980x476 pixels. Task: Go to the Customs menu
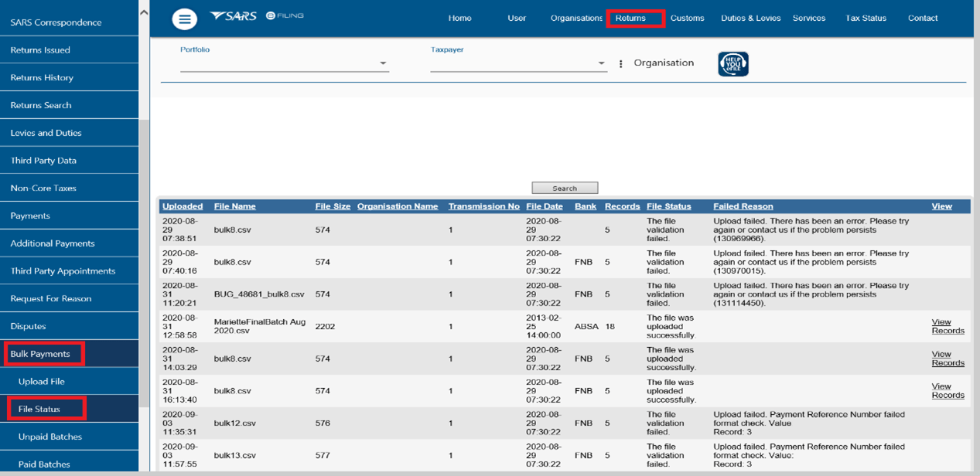click(x=687, y=18)
